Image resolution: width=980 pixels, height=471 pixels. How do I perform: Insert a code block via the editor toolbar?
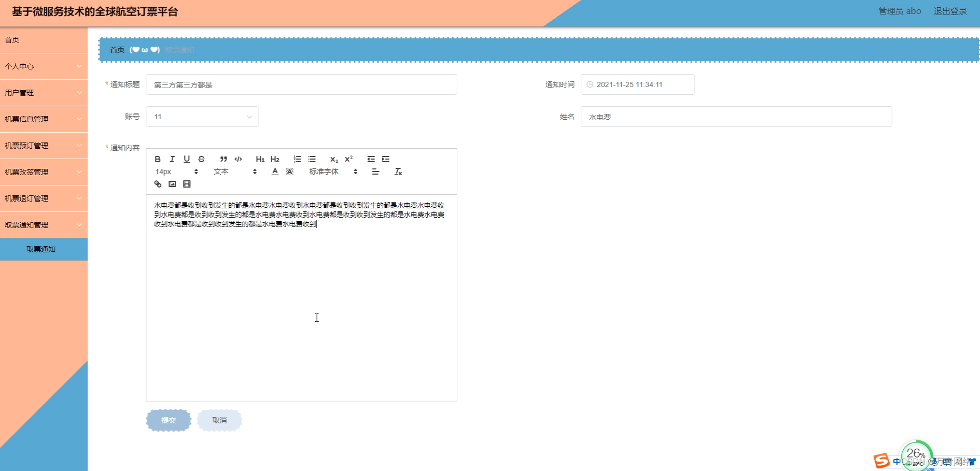pyautogui.click(x=238, y=159)
